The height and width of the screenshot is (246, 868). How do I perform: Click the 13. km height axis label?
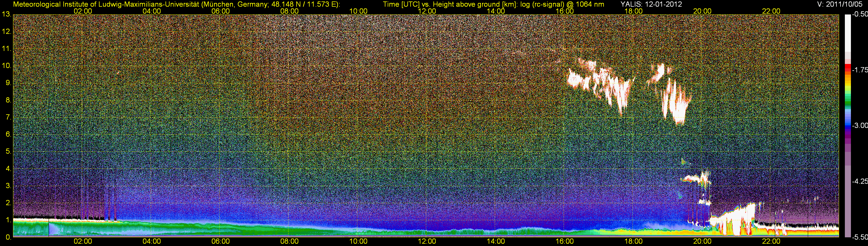7,14
